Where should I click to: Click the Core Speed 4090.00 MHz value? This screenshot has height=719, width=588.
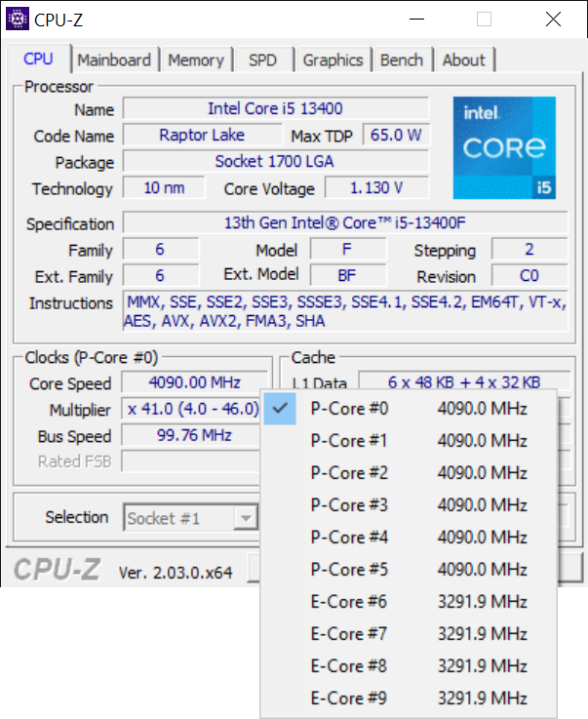194,382
